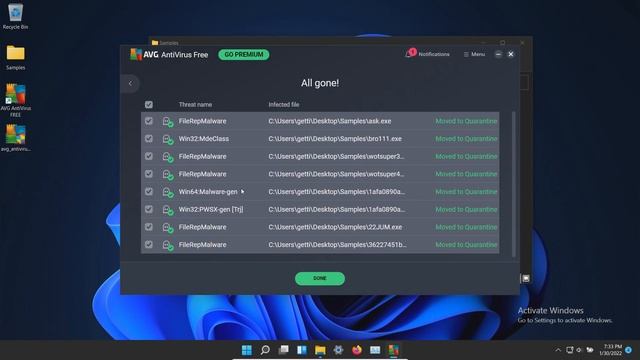Click the threat list vertical scrollbar
640x360 pixels.
tap(513, 184)
